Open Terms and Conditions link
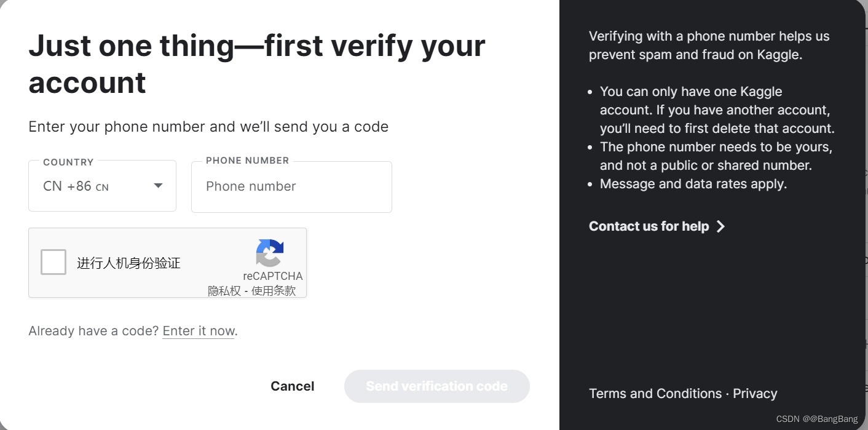Image resolution: width=868 pixels, height=430 pixels. 655,394
